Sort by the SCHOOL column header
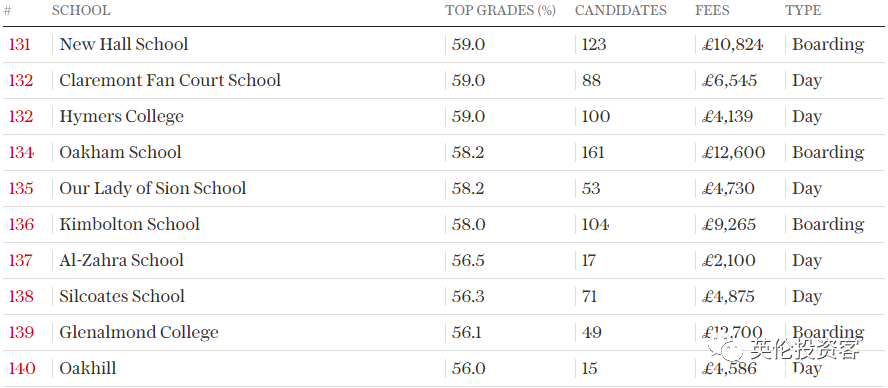Viewport: 888px width, 388px height. (x=81, y=10)
